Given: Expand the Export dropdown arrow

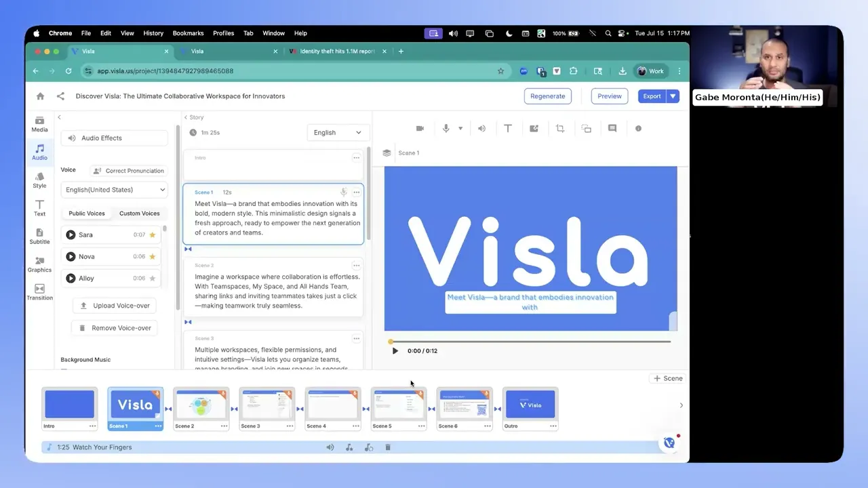Looking at the screenshot, I should click(x=673, y=96).
